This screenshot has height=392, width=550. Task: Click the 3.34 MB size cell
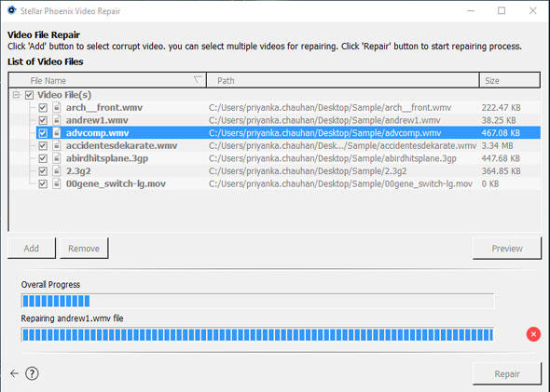click(x=497, y=145)
